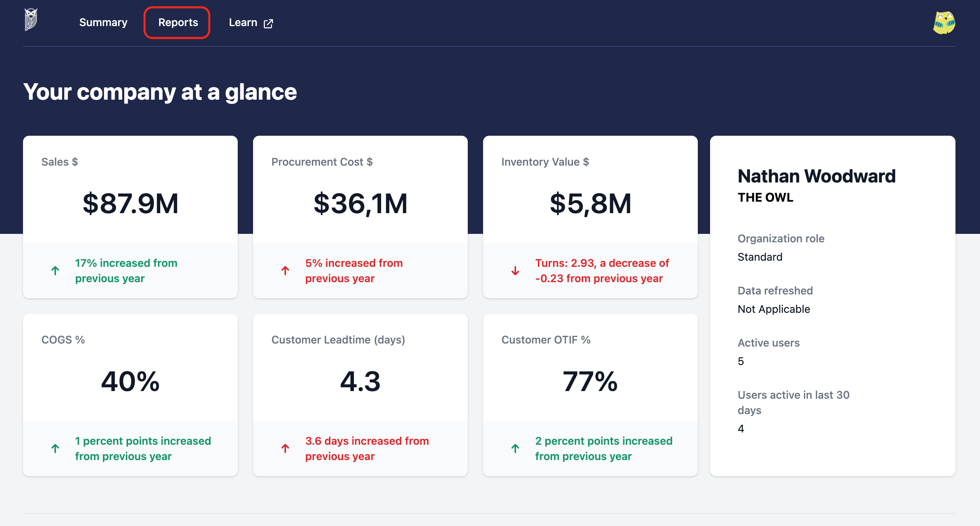Click the 'Procurement Cost $' card label
Viewport: 980px width, 526px height.
(322, 162)
